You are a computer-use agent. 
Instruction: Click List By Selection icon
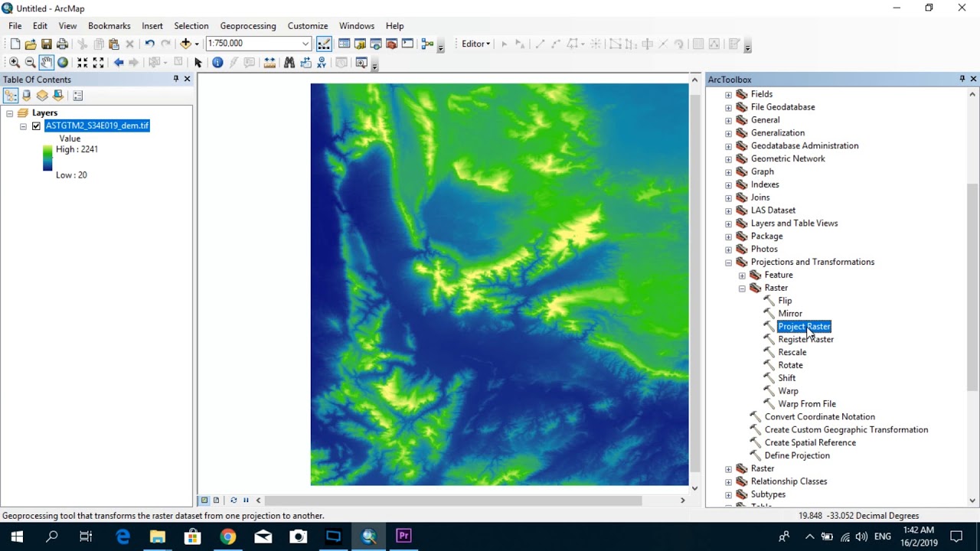click(x=58, y=96)
